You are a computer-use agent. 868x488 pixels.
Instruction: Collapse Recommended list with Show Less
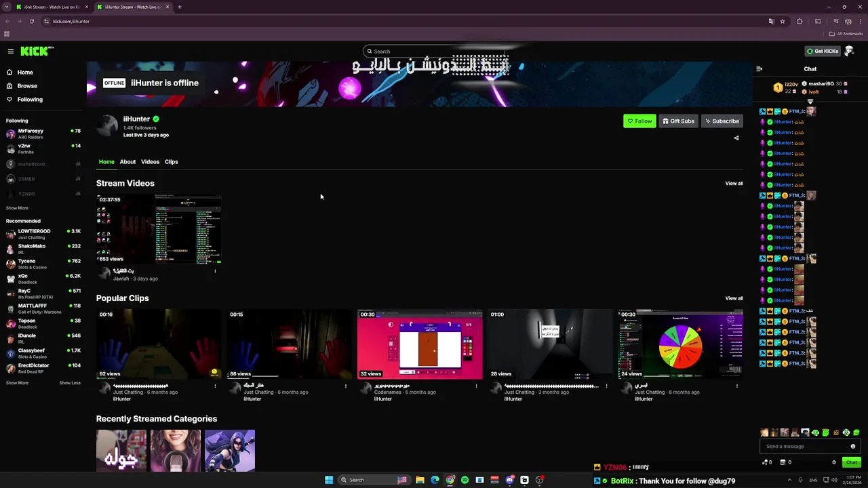click(x=70, y=383)
